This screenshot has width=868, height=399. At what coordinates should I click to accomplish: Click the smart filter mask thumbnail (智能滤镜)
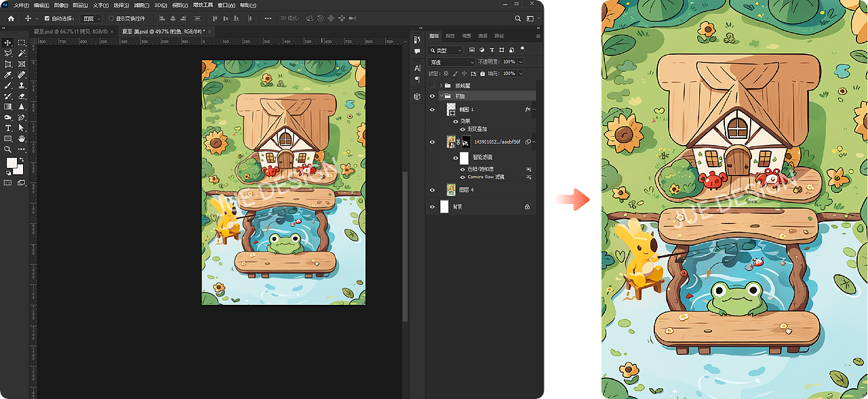465,158
